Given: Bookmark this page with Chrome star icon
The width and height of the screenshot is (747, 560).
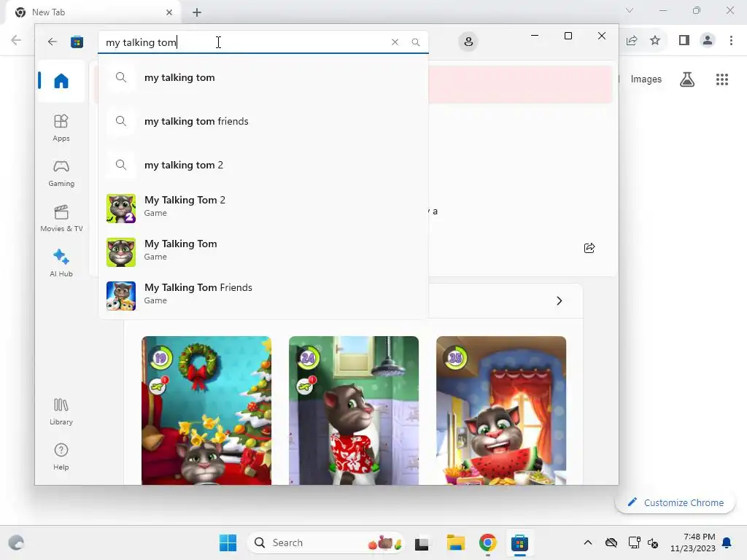Looking at the screenshot, I should 655,41.
